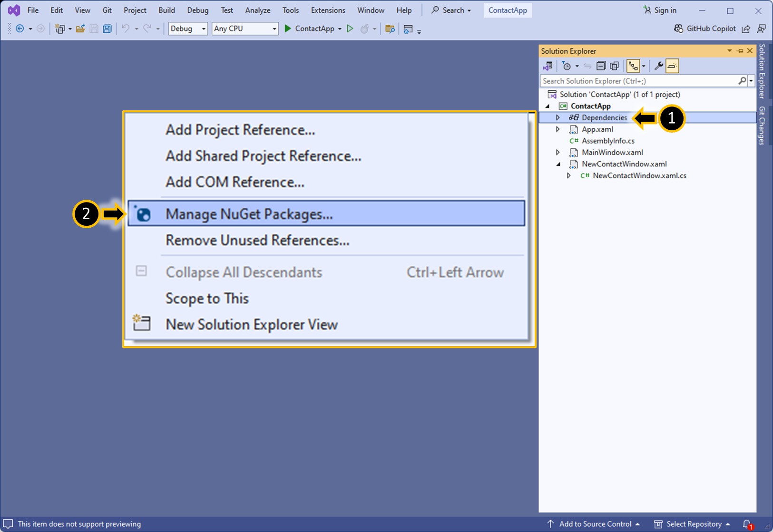Expand the App.xaml node

[x=558, y=129]
